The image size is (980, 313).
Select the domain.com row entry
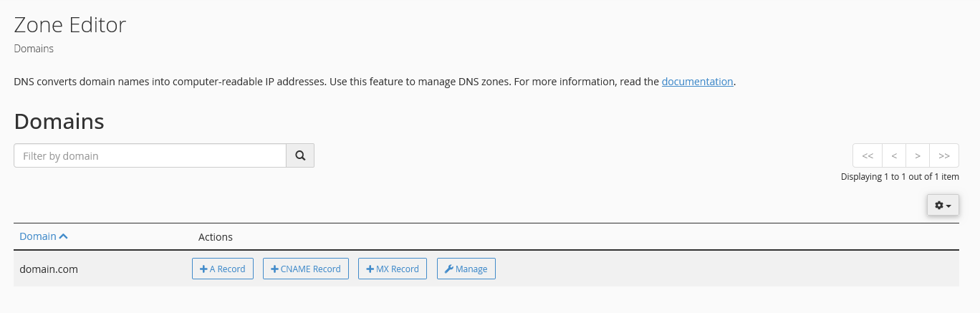[49, 269]
